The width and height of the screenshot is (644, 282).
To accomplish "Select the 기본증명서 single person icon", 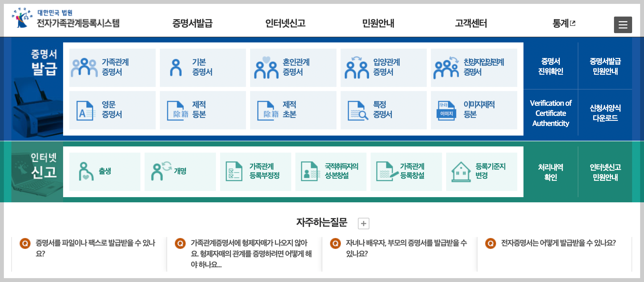I will pyautogui.click(x=176, y=68).
